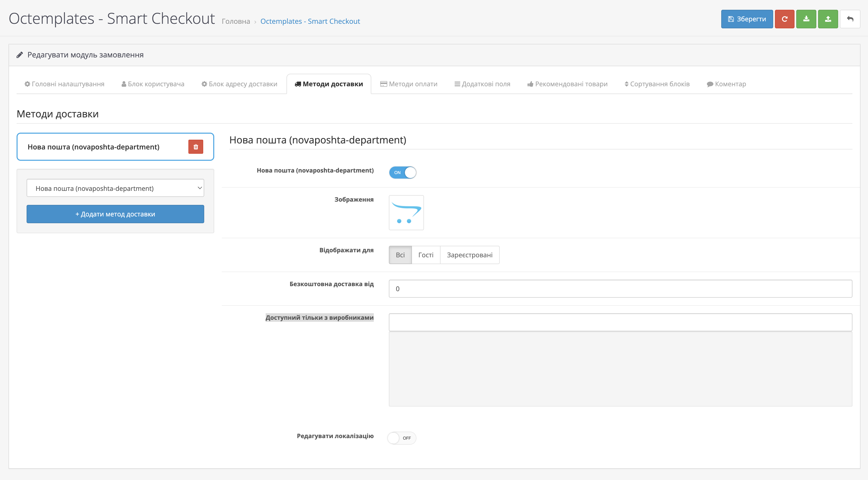Open Головні налаштування tab
The width and height of the screenshot is (868, 480).
(64, 84)
